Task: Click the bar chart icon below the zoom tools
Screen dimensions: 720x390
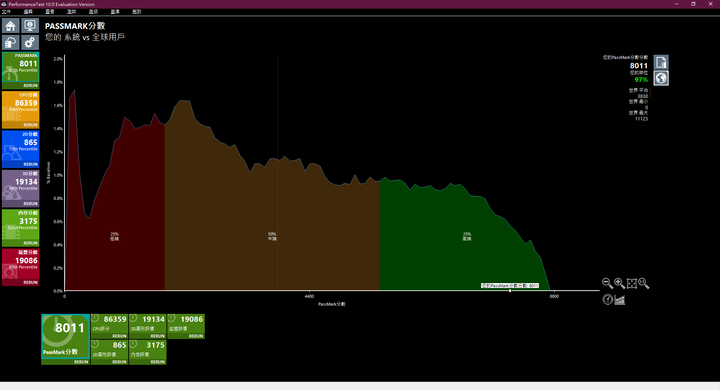Action: point(620,300)
